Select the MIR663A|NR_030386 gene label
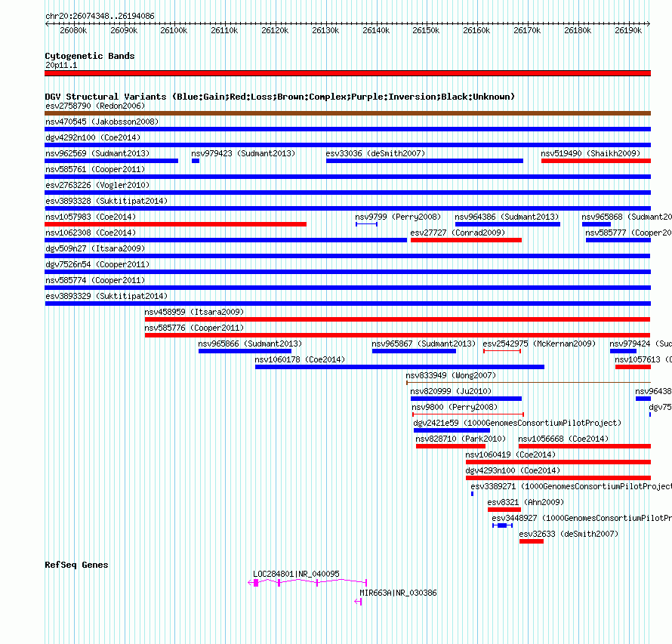This screenshot has height=644, width=672. coord(398,593)
